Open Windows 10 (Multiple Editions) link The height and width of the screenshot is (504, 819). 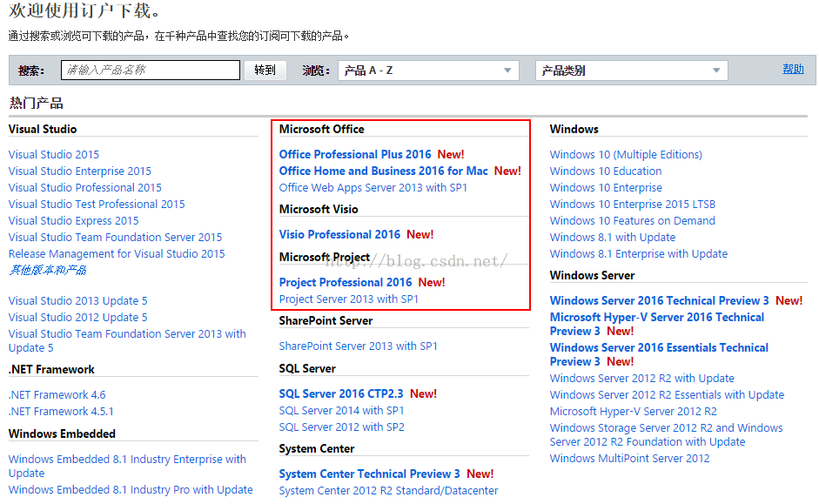(626, 155)
